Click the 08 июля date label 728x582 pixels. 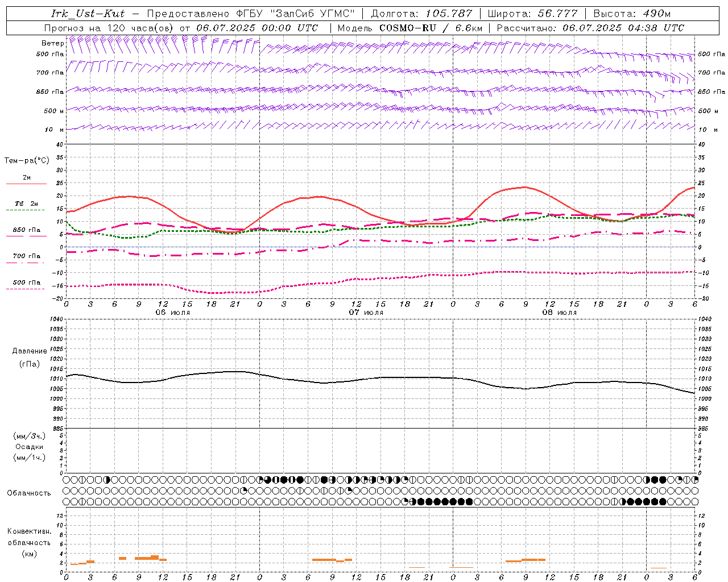coord(560,313)
